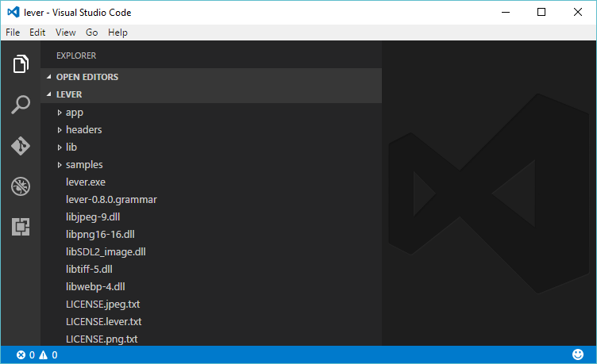Image resolution: width=597 pixels, height=364 pixels.
Task: Click the warnings triangle in status bar
Action: pos(44,355)
